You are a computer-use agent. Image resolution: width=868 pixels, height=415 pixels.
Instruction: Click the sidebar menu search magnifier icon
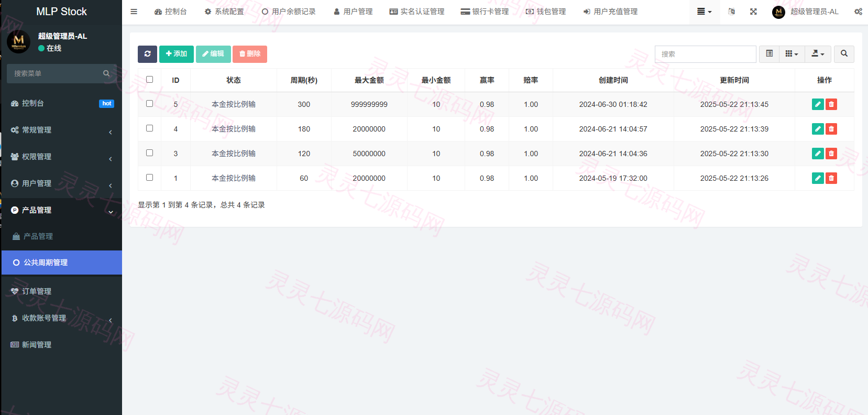click(x=106, y=73)
